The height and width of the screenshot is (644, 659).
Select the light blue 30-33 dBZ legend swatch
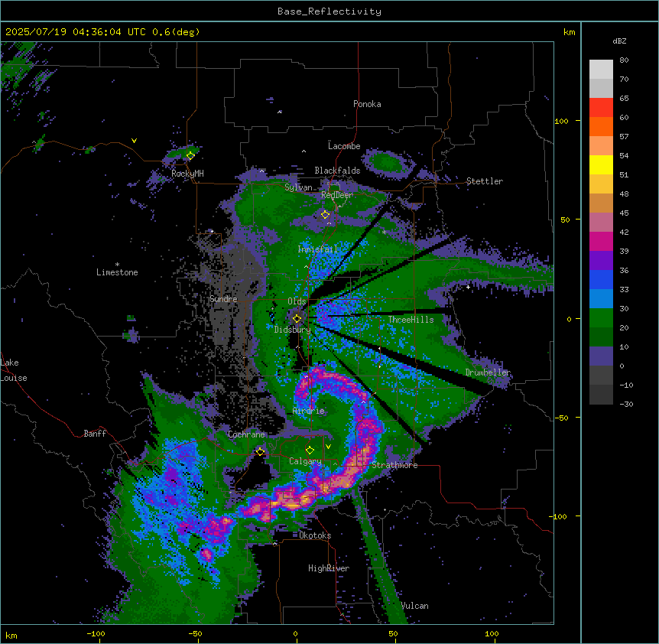(601, 299)
